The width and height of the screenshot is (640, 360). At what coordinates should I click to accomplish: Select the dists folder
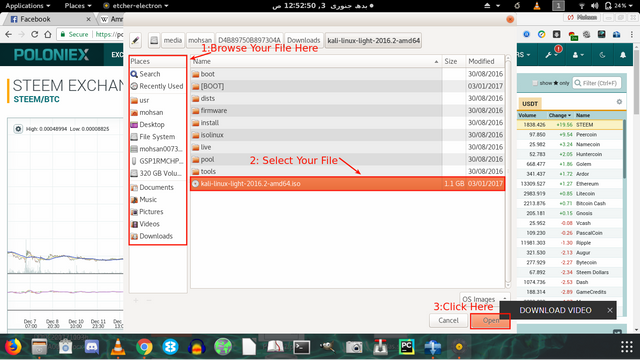(x=347, y=98)
